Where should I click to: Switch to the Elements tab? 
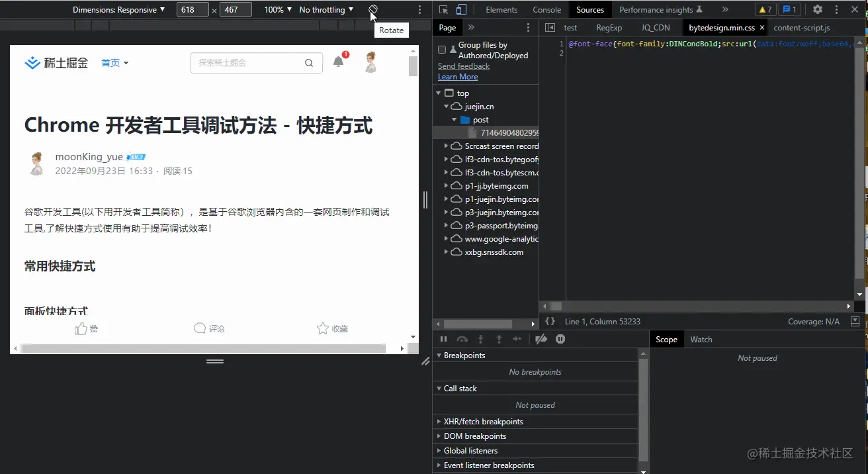point(501,10)
